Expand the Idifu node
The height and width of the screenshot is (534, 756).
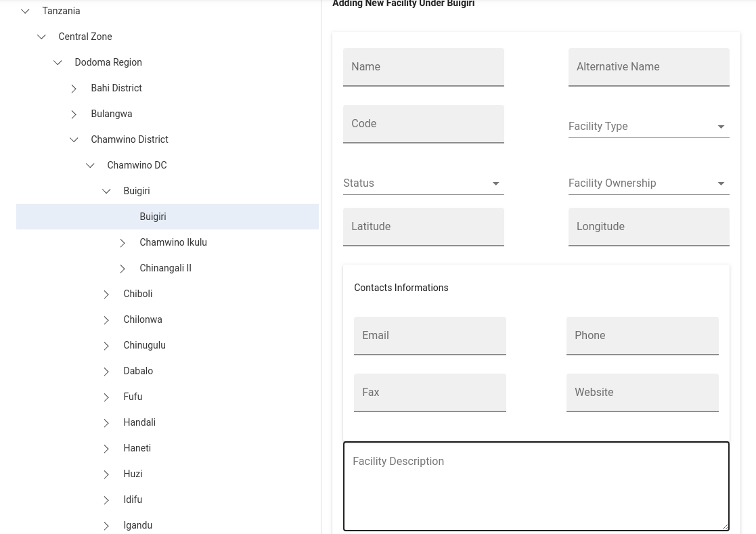pyautogui.click(x=106, y=499)
